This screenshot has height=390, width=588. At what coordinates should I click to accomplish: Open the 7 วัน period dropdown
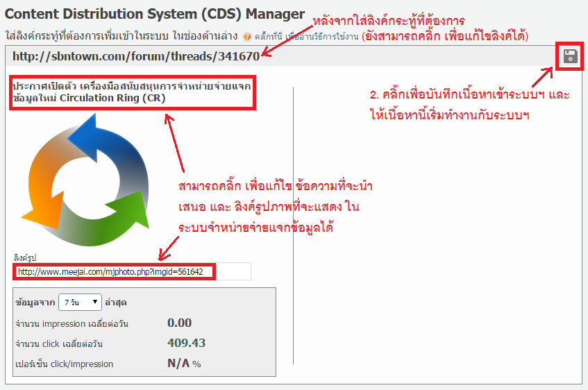pos(80,303)
